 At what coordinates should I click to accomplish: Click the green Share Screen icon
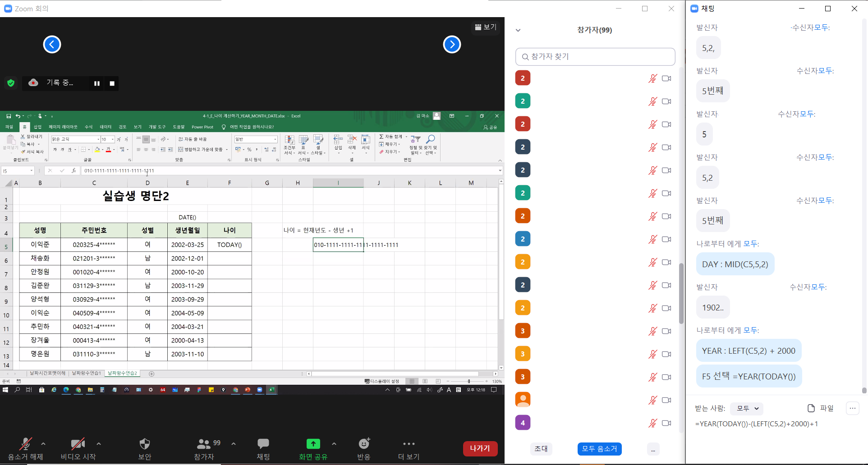pyautogui.click(x=313, y=444)
